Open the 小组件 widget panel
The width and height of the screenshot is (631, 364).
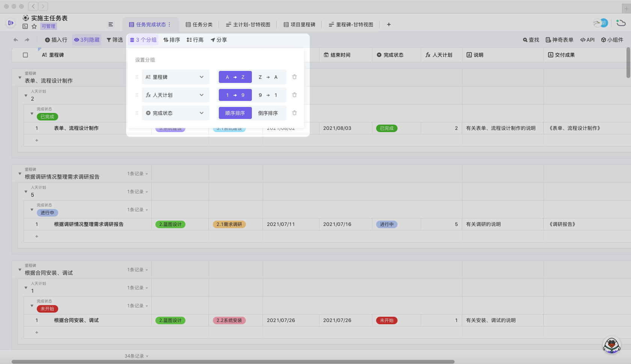[x=612, y=40]
